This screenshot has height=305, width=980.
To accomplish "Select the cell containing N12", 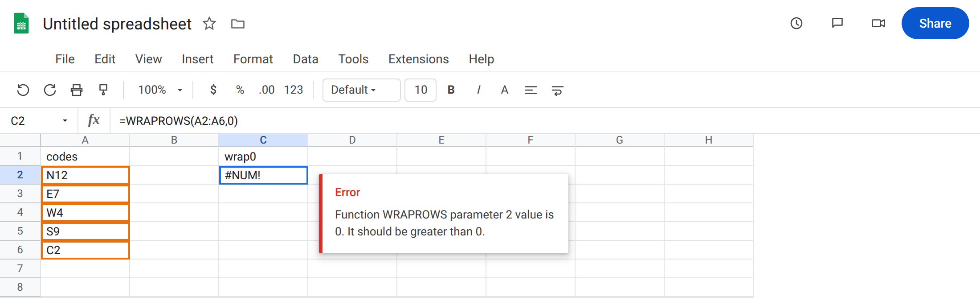I will click(x=85, y=175).
